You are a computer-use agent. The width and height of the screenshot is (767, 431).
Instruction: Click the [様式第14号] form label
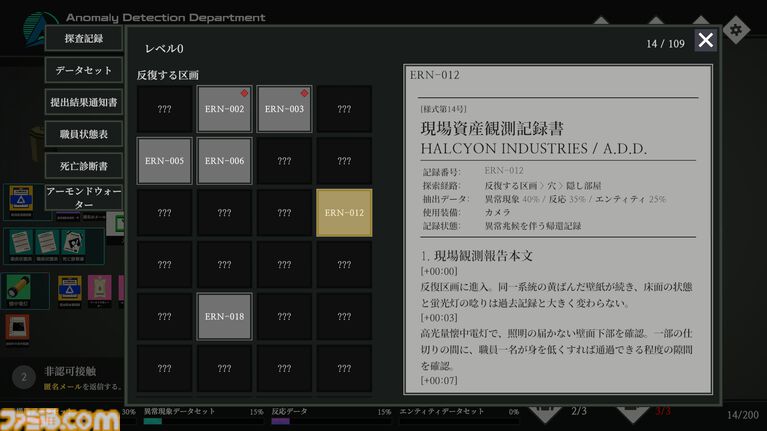(443, 109)
